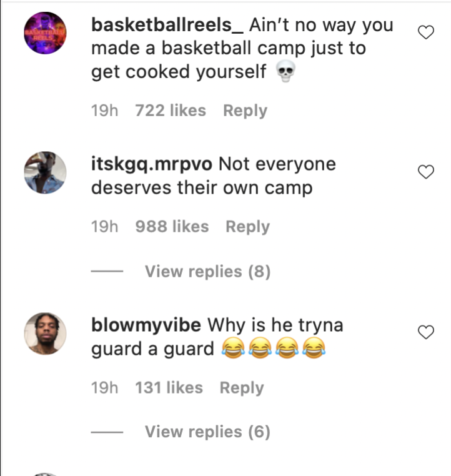Like blowmyvibe's comment with heart icon
The width and height of the screenshot is (451, 476).
click(x=426, y=332)
